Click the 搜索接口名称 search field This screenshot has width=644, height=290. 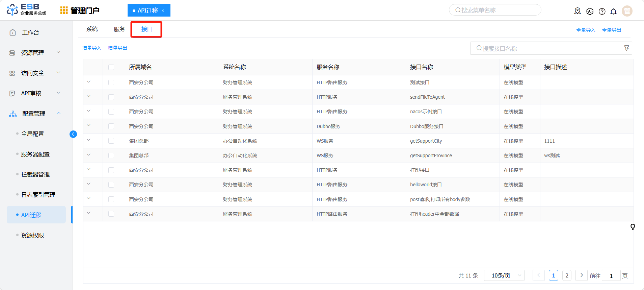547,48
